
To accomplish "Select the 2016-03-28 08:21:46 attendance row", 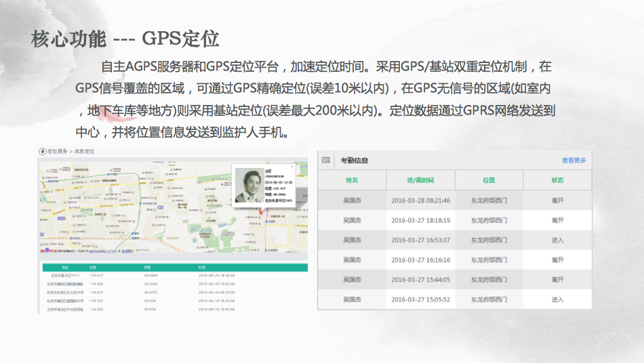I will pos(454,200).
